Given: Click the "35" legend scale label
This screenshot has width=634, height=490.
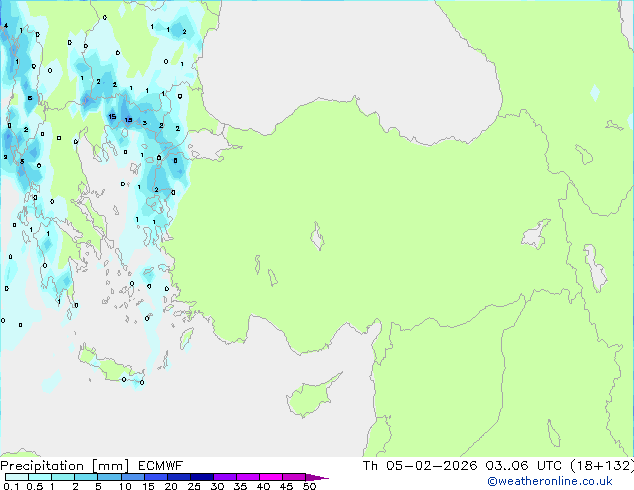Looking at the screenshot, I should tap(240, 486).
